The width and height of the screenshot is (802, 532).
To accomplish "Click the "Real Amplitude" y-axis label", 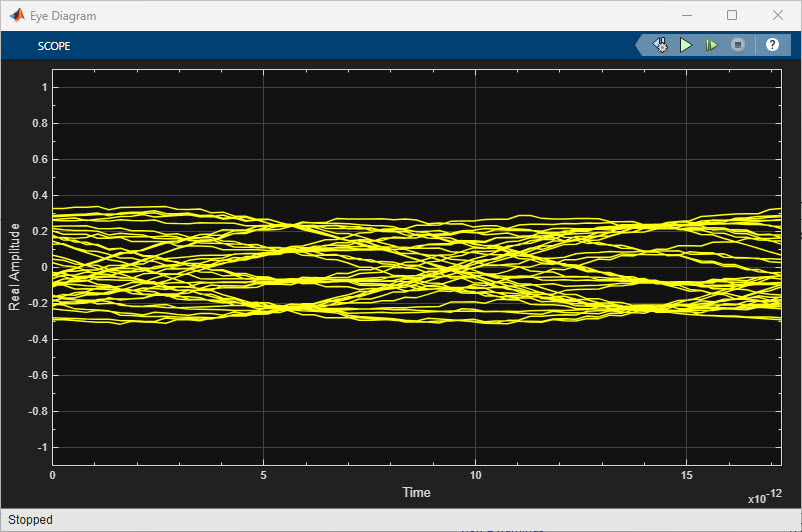I will point(14,267).
